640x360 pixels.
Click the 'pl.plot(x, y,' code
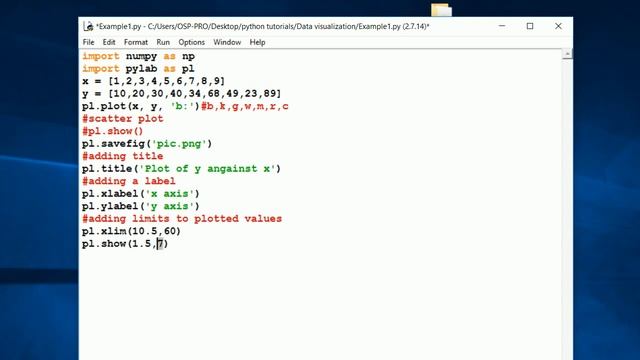pyautogui.click(x=122, y=106)
